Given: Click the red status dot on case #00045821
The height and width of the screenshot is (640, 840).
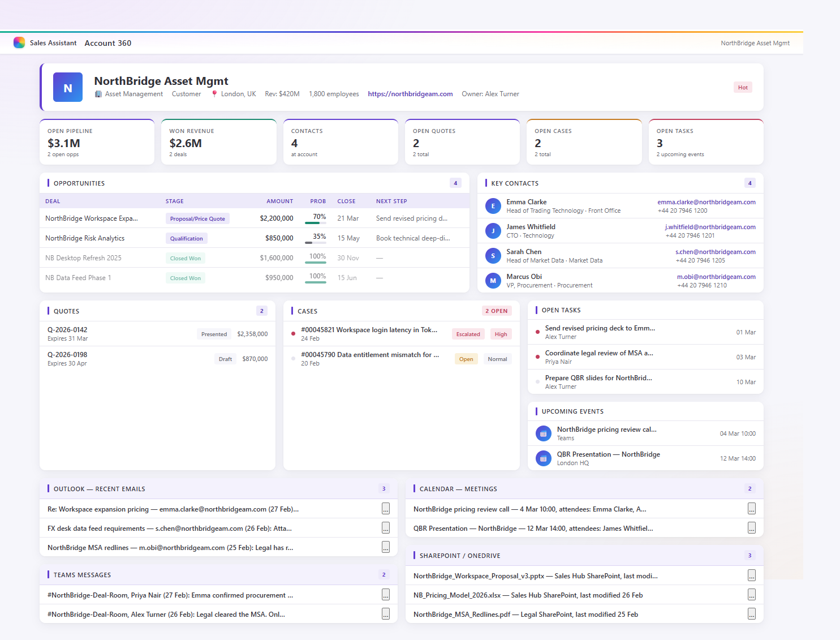Looking at the screenshot, I should (293, 333).
